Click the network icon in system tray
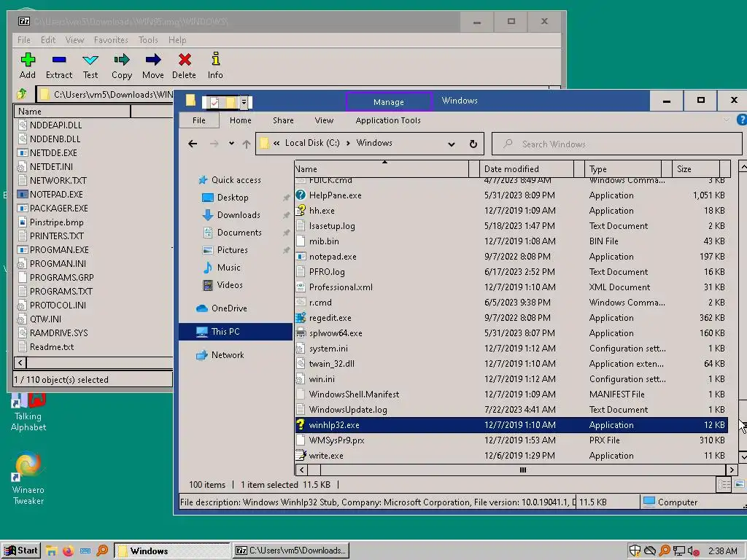The height and width of the screenshot is (560, 747). [679, 551]
